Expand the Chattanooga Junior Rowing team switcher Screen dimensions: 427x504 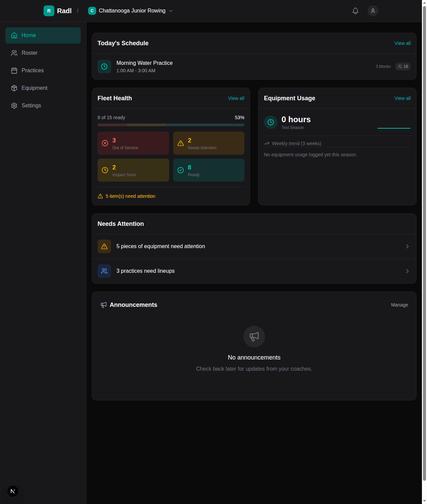point(131,11)
